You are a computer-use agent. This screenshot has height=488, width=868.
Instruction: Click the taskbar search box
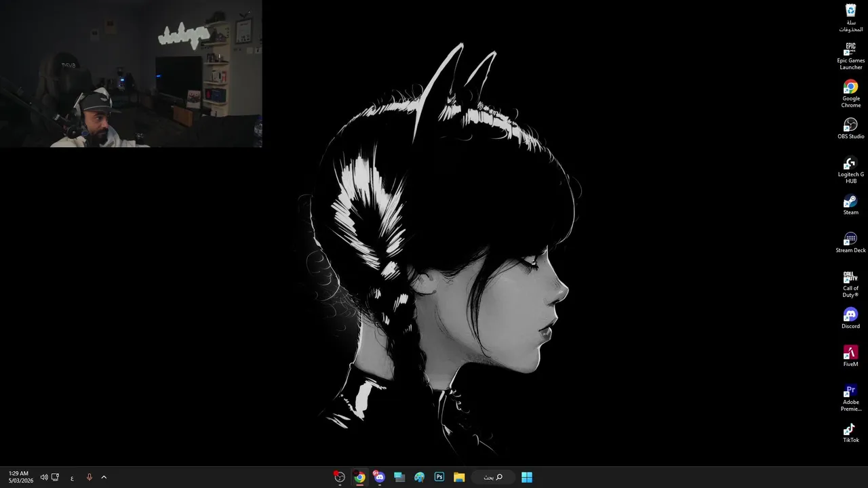click(x=493, y=477)
